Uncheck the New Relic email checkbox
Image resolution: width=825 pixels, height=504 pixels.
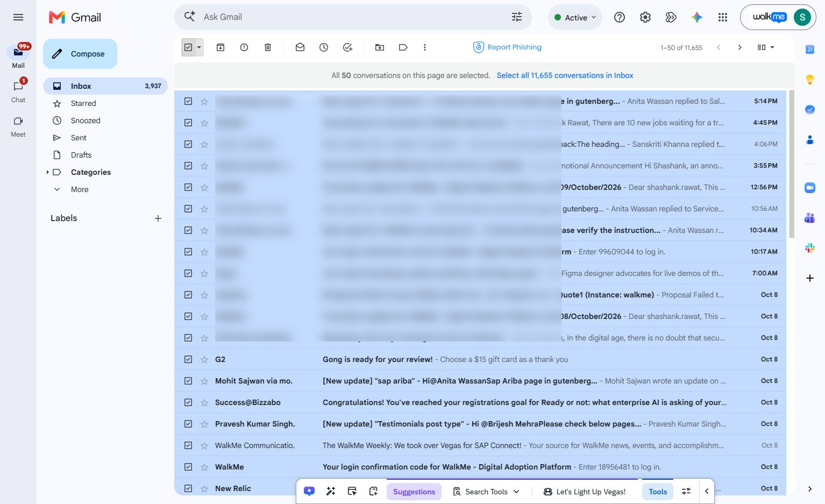click(188, 488)
